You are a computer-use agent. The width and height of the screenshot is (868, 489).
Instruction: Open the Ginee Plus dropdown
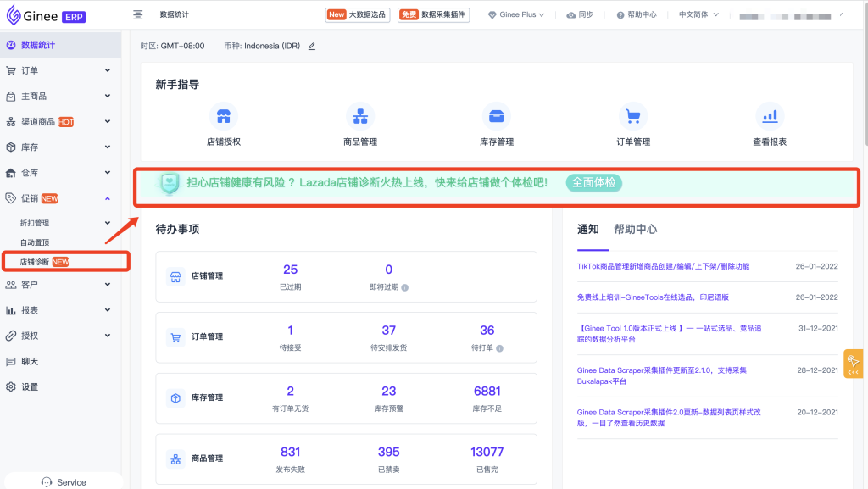(x=516, y=15)
